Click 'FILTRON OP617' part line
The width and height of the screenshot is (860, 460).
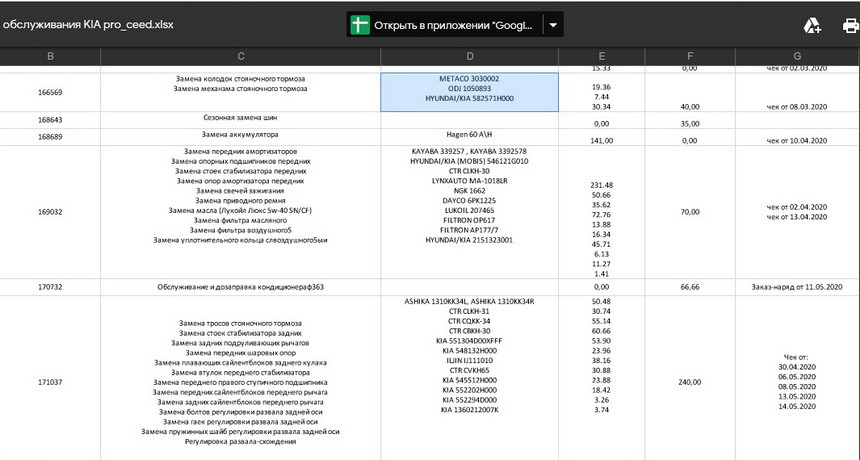pyautogui.click(x=469, y=220)
